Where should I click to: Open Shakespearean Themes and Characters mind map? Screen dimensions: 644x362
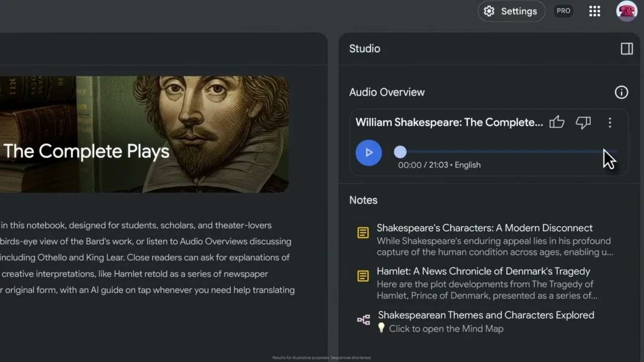pos(485,315)
